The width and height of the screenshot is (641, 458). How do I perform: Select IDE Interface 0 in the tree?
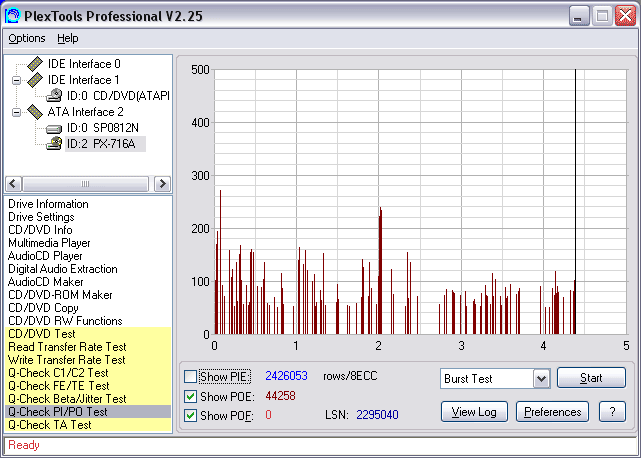coord(84,64)
